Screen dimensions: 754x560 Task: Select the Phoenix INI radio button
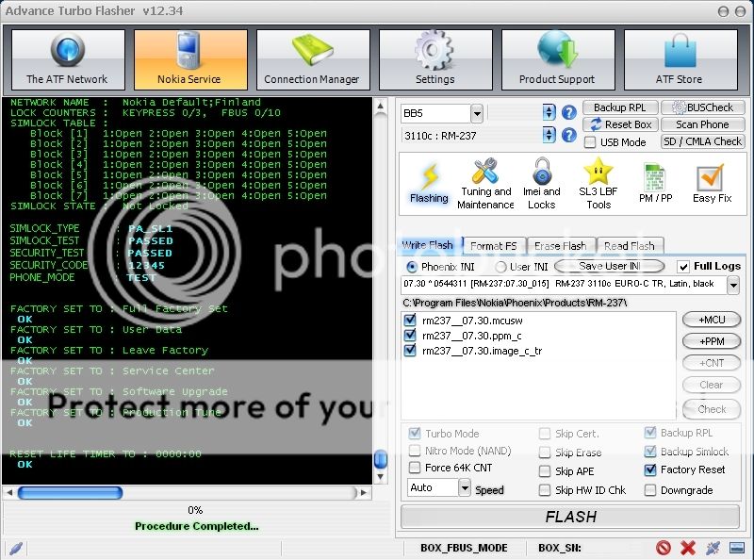412,267
